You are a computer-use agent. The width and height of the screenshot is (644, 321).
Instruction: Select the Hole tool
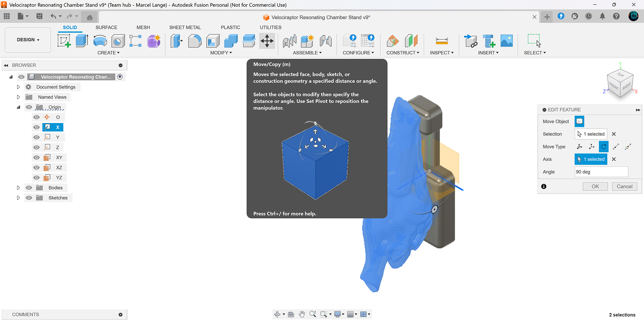(118, 41)
